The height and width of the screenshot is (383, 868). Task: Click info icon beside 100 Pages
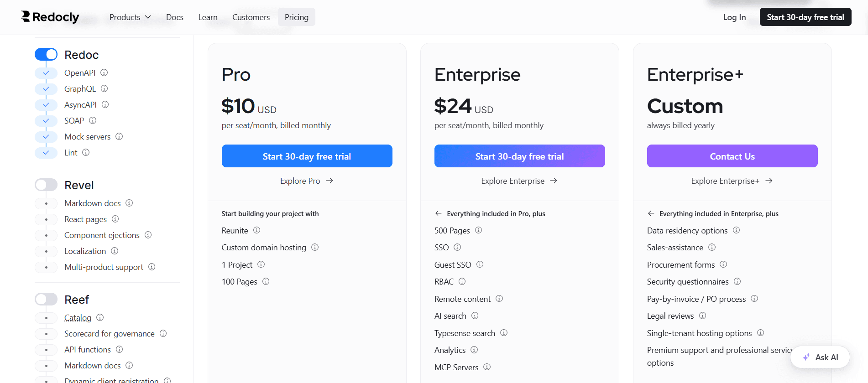click(266, 281)
